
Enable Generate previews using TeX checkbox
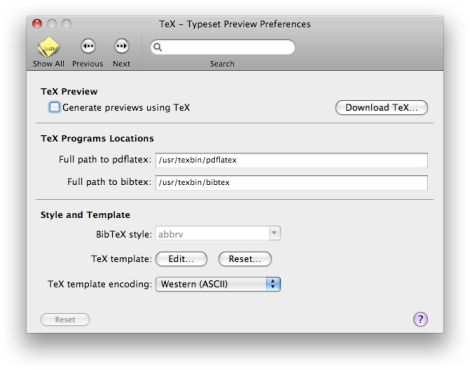pyautogui.click(x=54, y=107)
